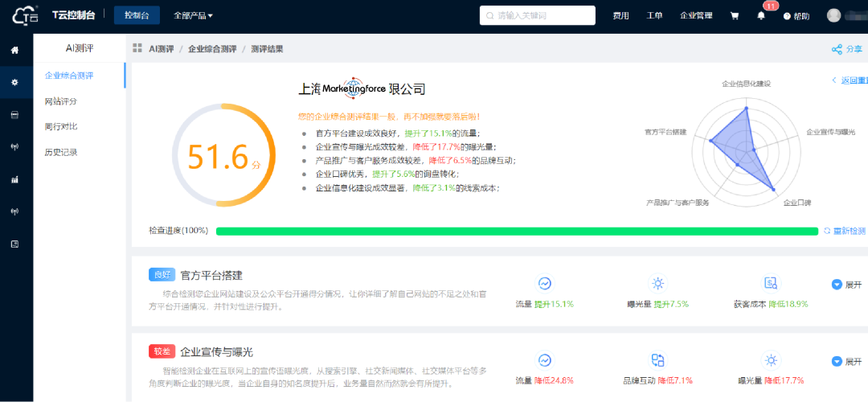868x402 pixels.
Task: Click the share icon labeled 分享
Action: click(x=847, y=49)
